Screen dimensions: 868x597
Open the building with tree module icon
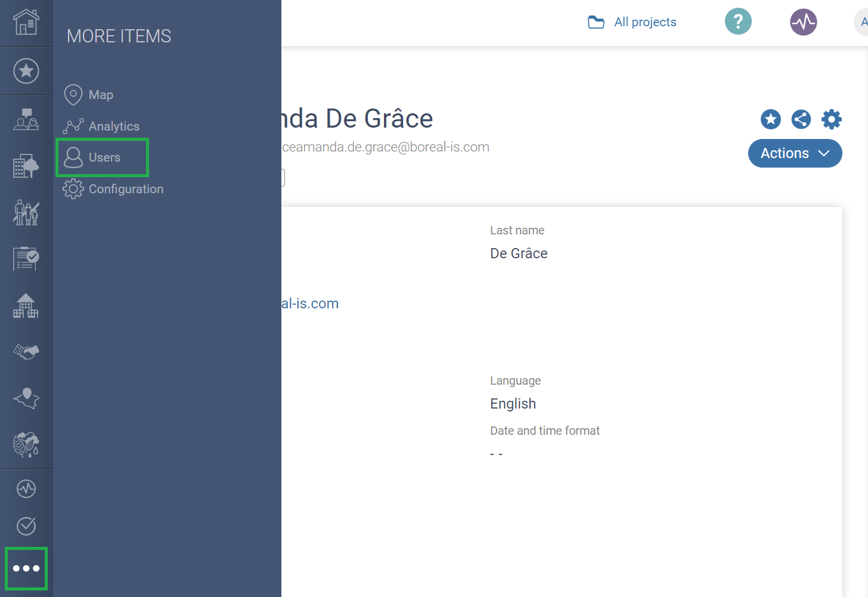(x=26, y=166)
